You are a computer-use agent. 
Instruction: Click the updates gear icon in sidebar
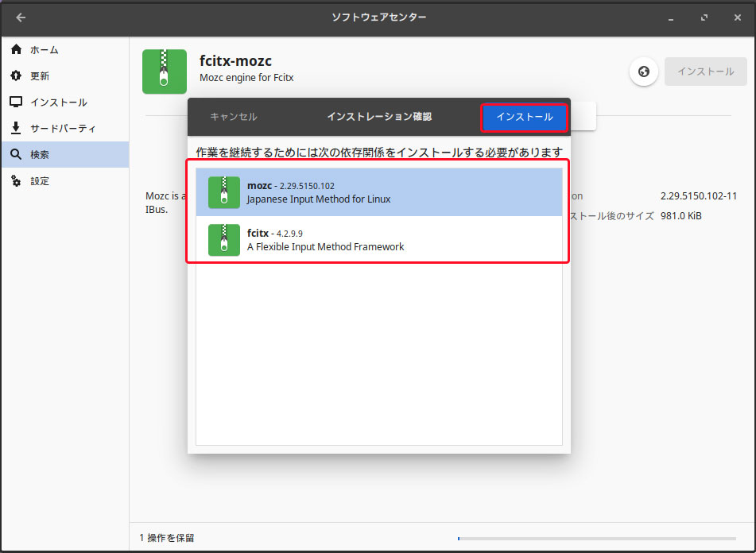[x=16, y=76]
